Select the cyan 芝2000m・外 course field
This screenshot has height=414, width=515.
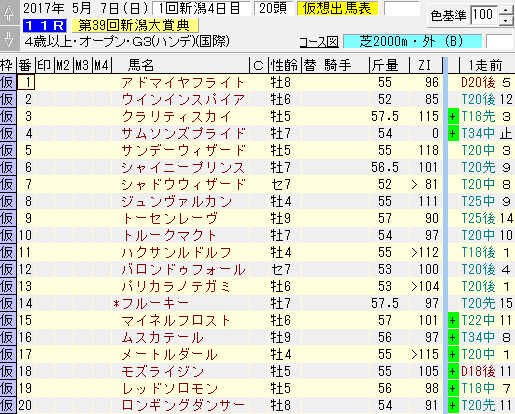point(412,42)
